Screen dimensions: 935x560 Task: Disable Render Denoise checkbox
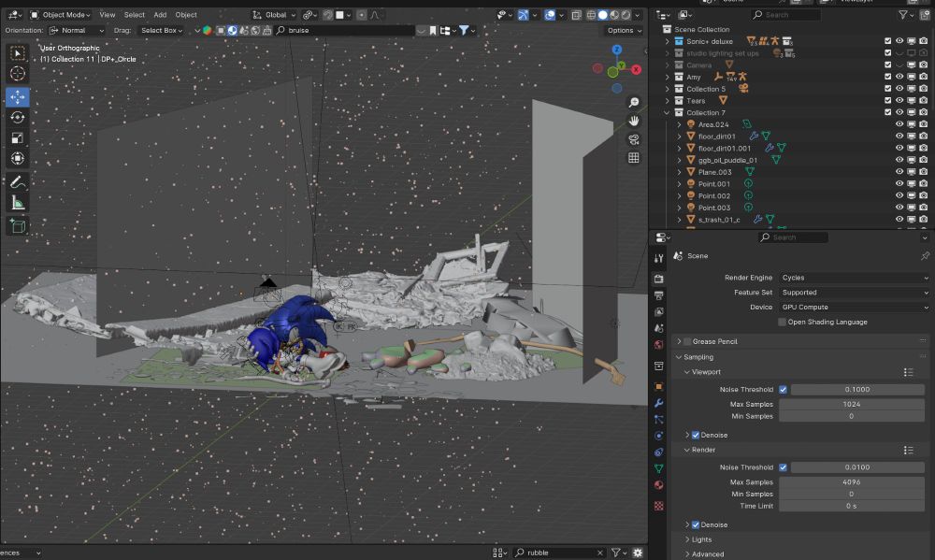(696, 524)
